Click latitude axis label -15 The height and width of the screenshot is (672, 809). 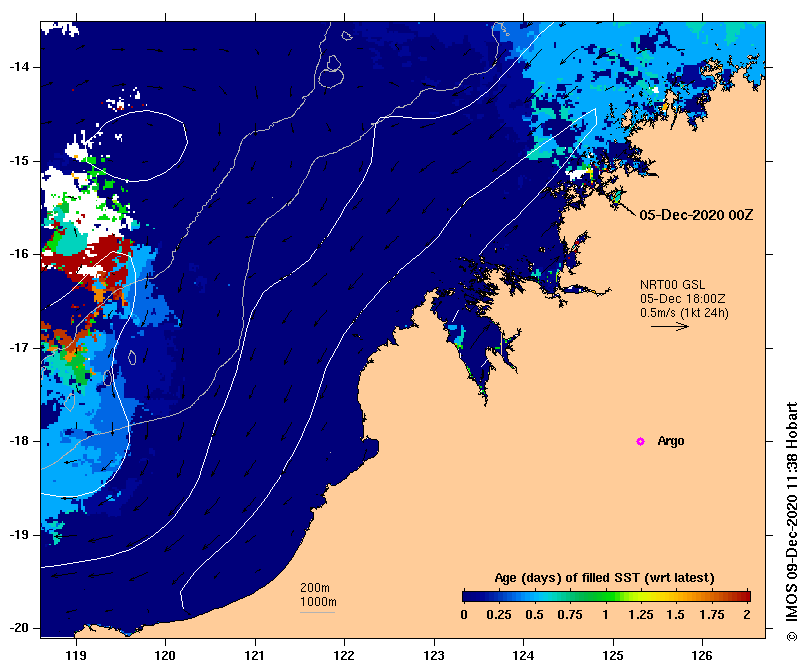tap(19, 161)
